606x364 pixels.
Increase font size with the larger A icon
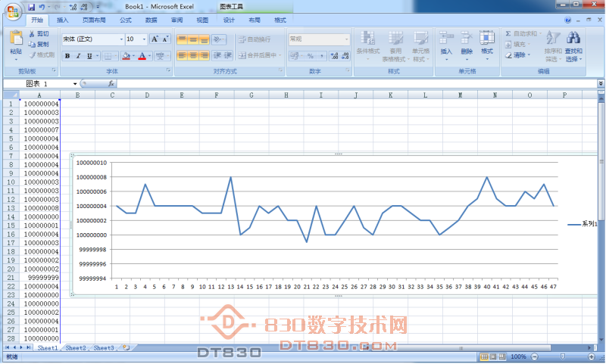(x=155, y=39)
